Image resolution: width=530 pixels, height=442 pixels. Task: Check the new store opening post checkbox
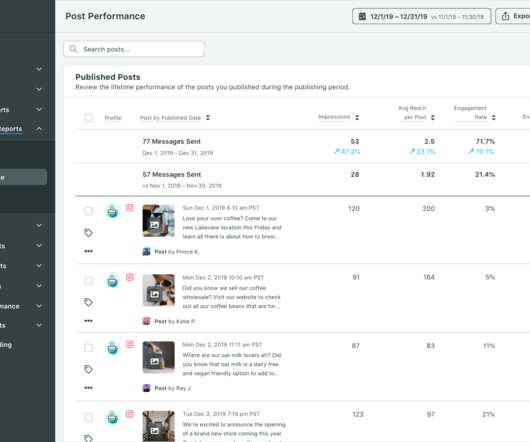point(89,417)
